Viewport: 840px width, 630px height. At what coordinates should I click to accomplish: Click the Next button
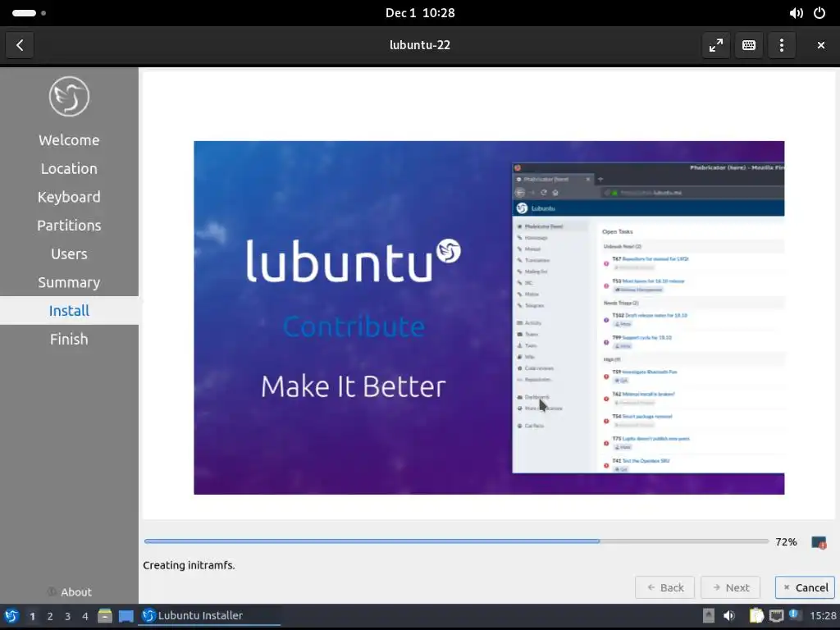tap(731, 587)
